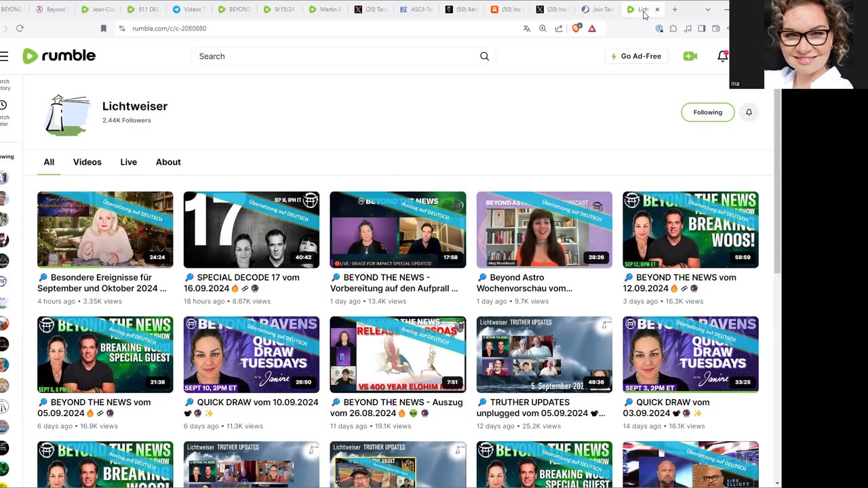Open the 21:38 BEYOND THE NEWS thumbnail
Screen dimensions: 868x488
105,354
